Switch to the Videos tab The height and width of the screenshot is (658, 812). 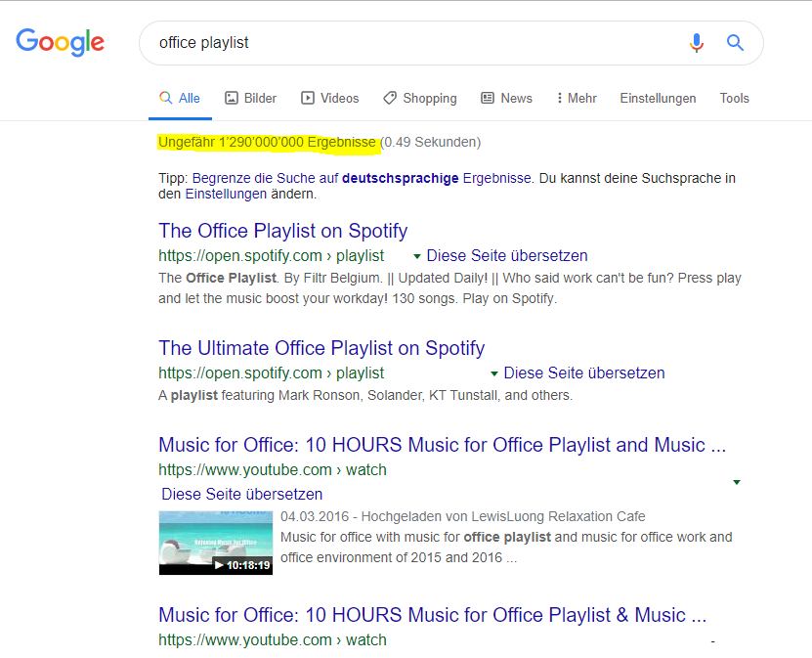(330, 98)
